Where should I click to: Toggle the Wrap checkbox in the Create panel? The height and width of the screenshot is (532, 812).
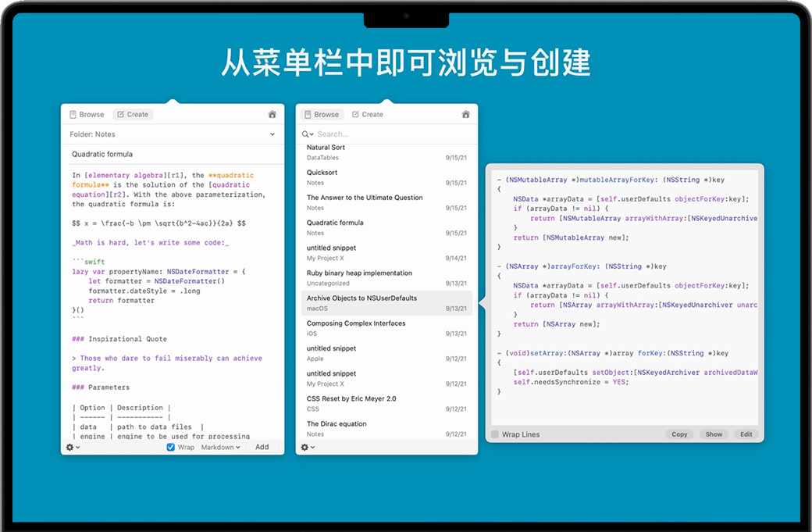click(170, 447)
